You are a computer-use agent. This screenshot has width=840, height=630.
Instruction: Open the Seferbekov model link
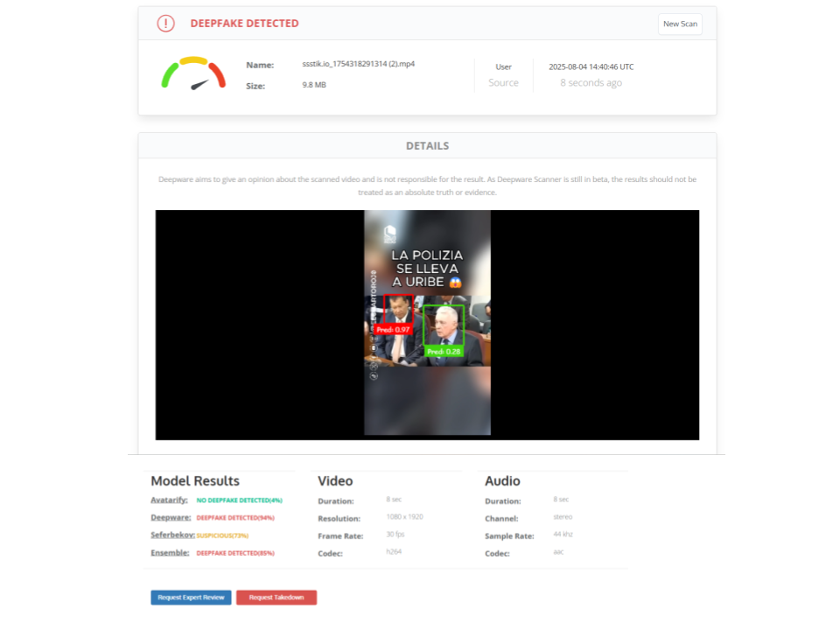click(172, 535)
